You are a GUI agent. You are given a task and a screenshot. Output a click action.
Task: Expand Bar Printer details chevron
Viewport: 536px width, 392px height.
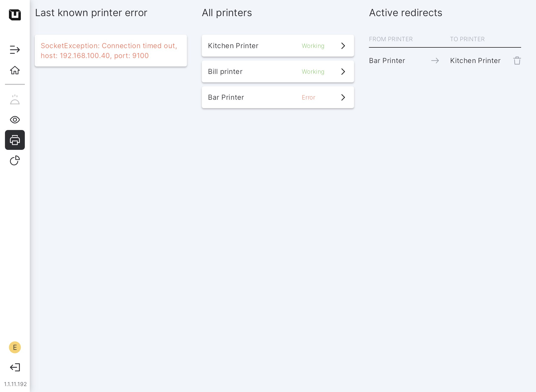pos(343,97)
